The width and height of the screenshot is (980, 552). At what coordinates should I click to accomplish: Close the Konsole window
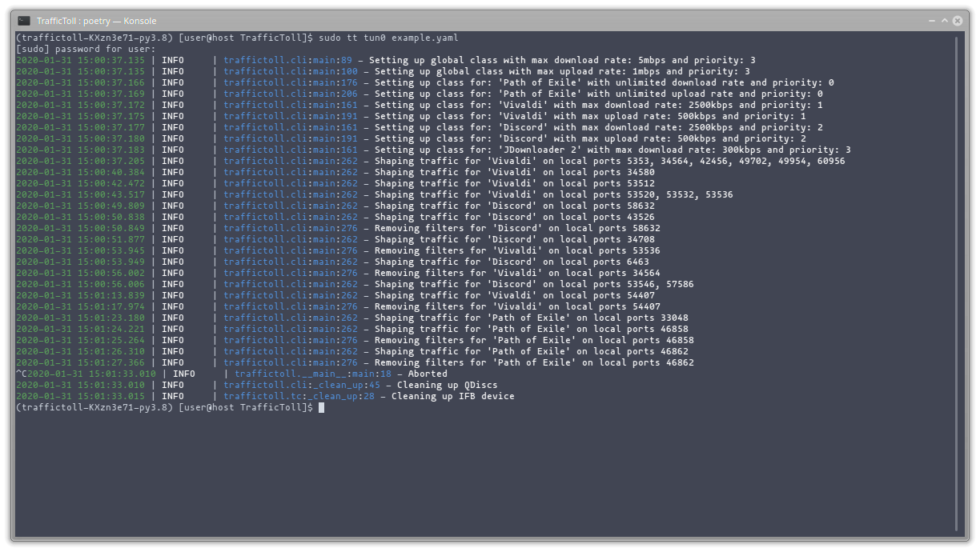tap(958, 21)
